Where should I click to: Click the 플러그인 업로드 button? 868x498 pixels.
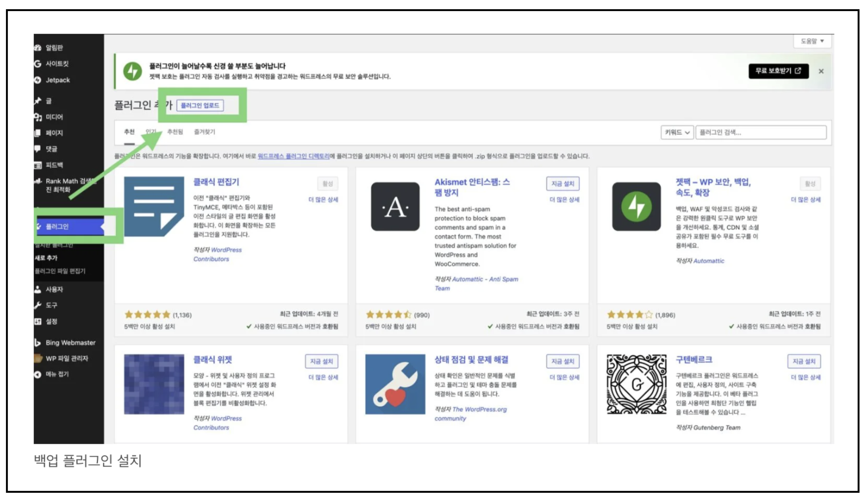(200, 105)
